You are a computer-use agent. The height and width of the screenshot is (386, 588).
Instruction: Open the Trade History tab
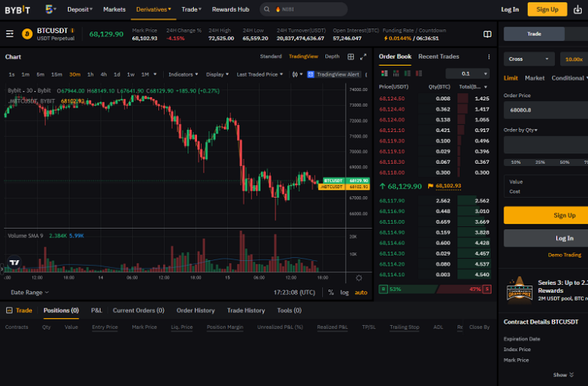[245, 310]
